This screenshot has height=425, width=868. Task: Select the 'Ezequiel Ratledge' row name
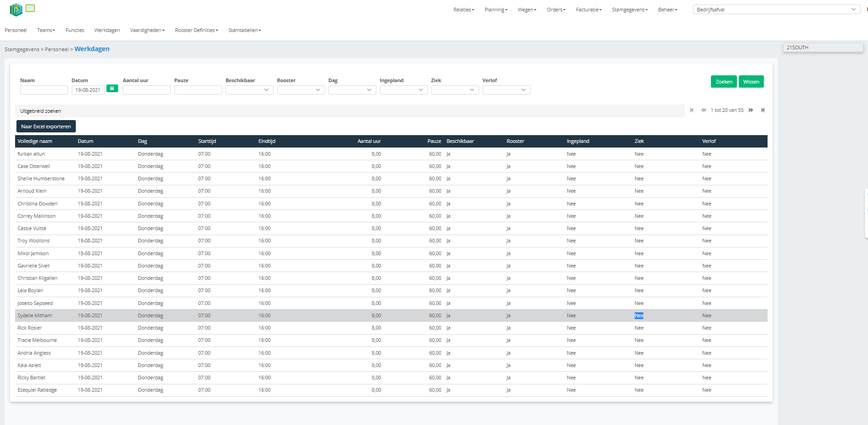click(x=37, y=390)
